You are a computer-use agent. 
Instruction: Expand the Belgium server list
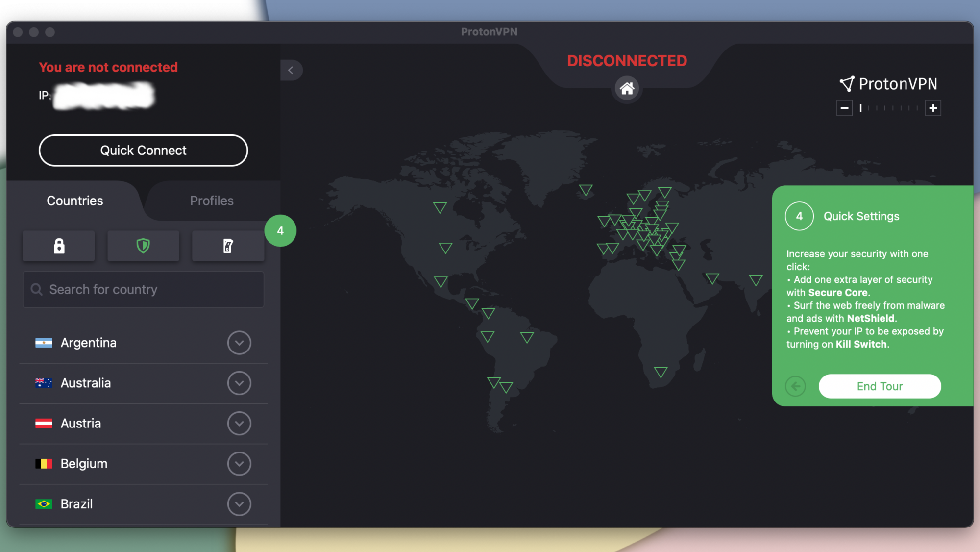(239, 464)
